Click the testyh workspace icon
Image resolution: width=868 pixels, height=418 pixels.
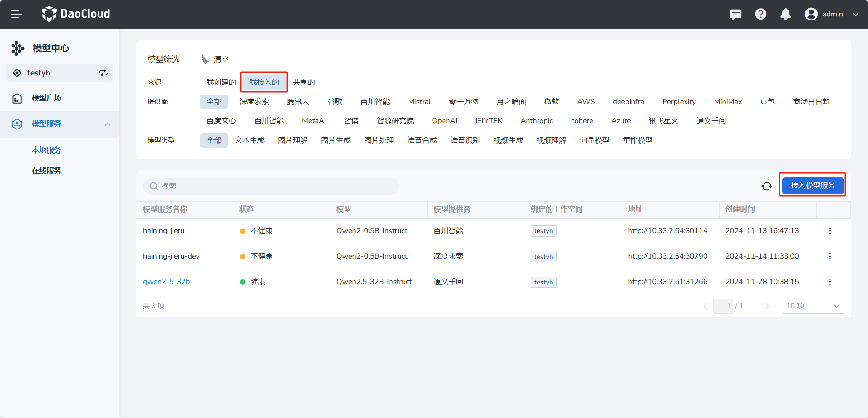17,73
